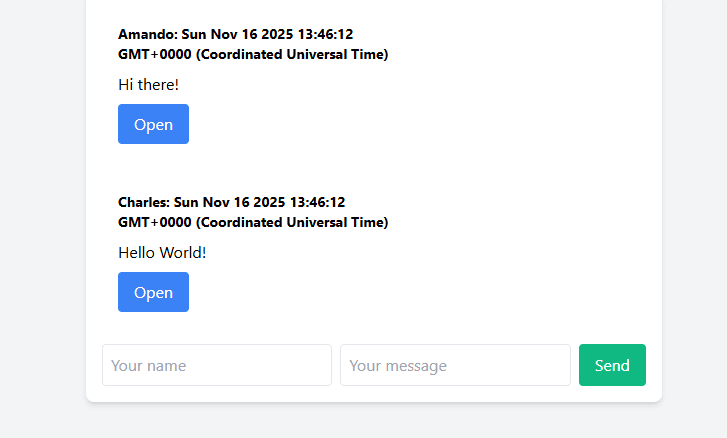Focus the "Your name" input field
The height and width of the screenshot is (438, 727).
tap(216, 365)
